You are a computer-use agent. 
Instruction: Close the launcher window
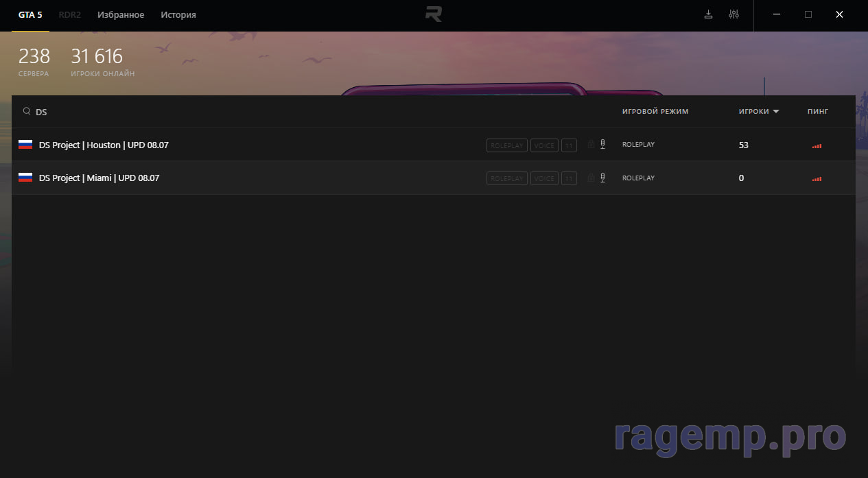click(x=839, y=14)
